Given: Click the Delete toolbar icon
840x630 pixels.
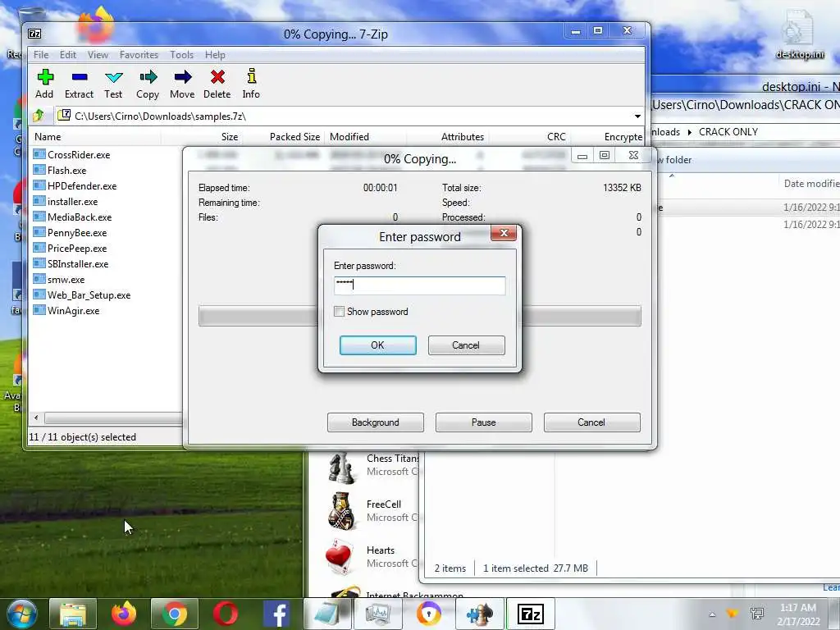Looking at the screenshot, I should point(217,77).
